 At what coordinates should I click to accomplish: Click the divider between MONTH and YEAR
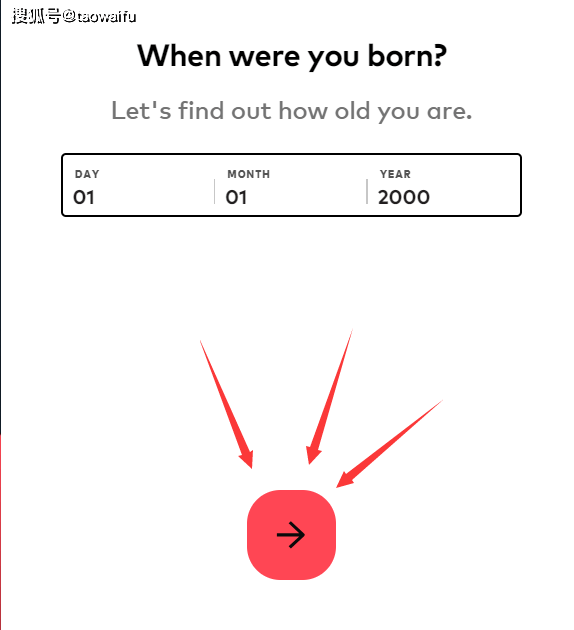coord(367,192)
